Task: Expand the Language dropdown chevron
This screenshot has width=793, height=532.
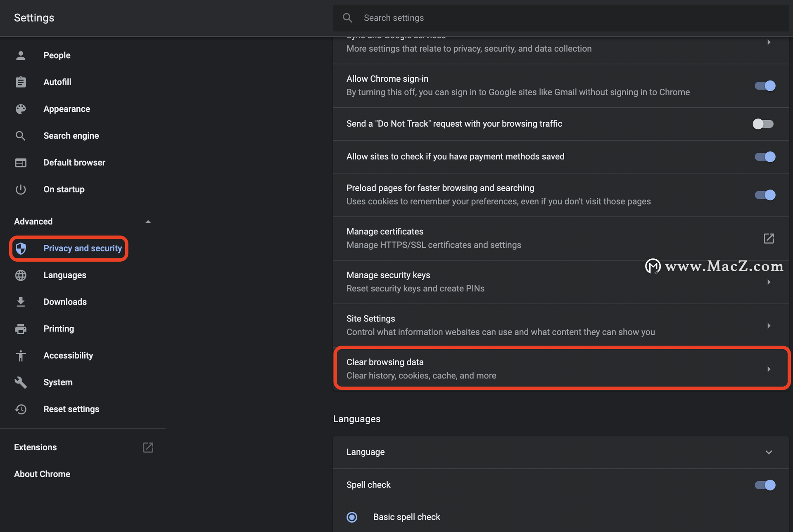Action: (769, 452)
